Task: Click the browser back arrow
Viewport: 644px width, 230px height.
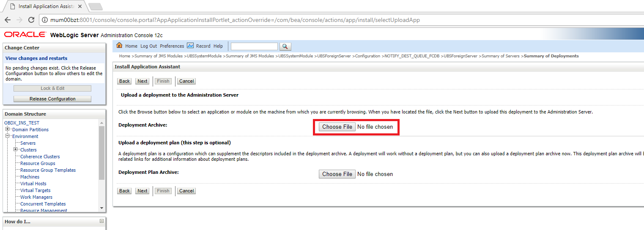Action: pyautogui.click(x=8, y=20)
